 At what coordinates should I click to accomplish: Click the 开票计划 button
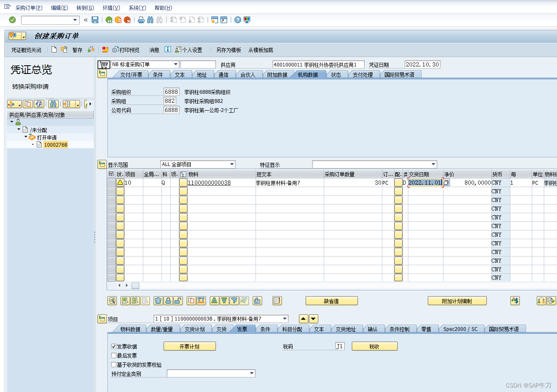190,347
